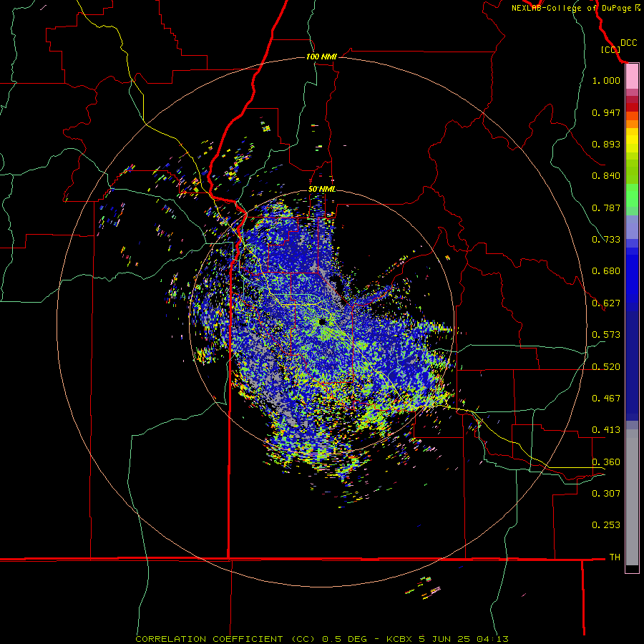Click the 0.947 scale value

(x=606, y=112)
